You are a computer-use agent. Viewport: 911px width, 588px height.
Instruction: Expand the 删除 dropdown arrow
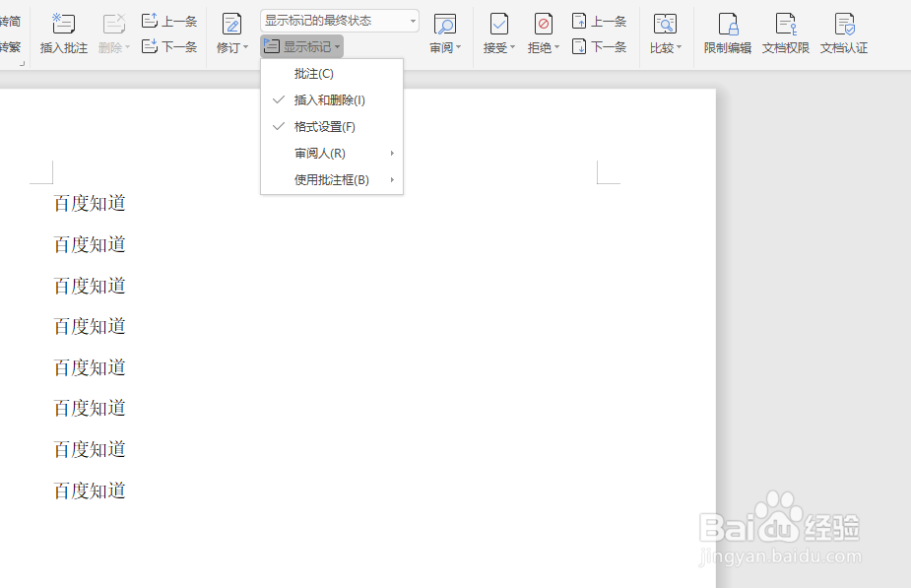(127, 47)
